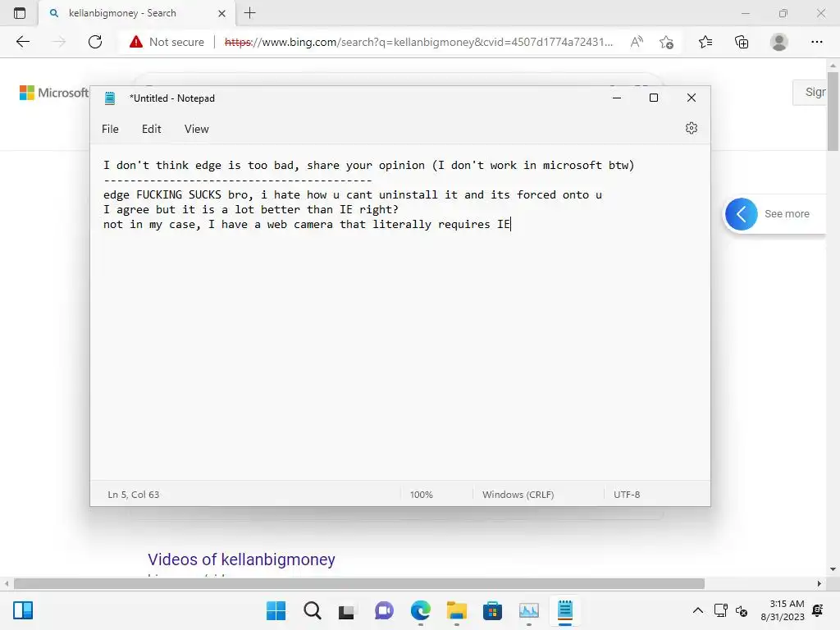The width and height of the screenshot is (840, 630).
Task: Click the line starting 'edge FUCKING SUCKS'
Action: (353, 194)
